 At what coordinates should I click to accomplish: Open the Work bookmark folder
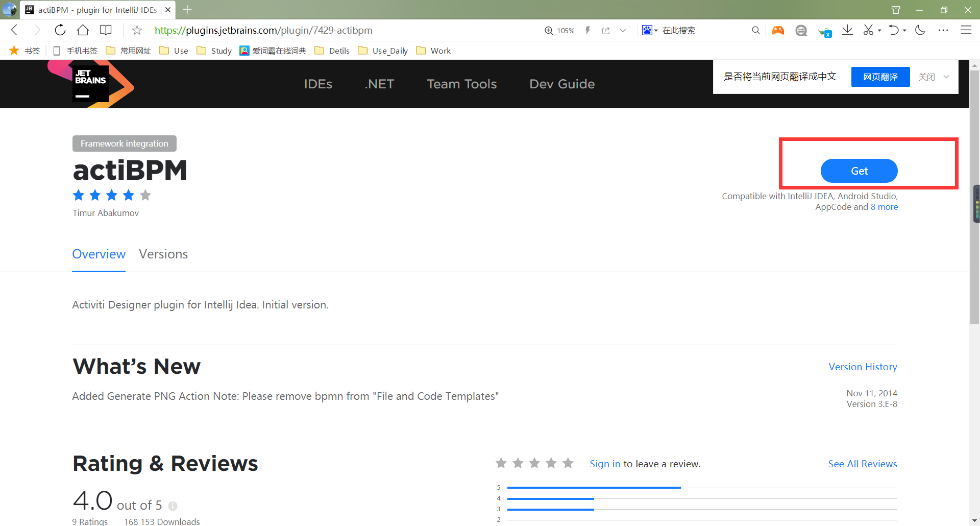(x=434, y=51)
